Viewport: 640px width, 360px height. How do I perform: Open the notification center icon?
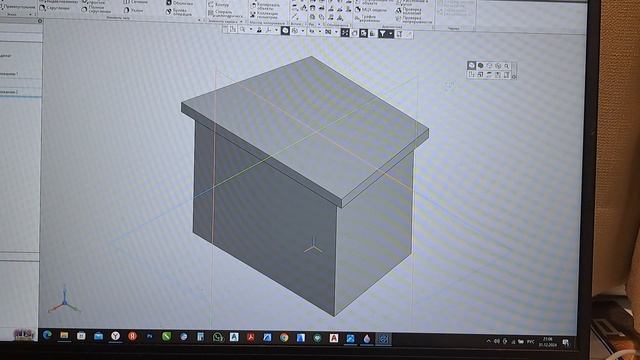coord(566,342)
